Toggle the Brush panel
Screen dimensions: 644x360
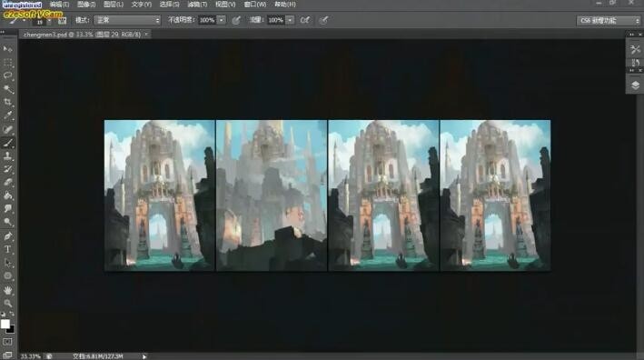pos(62,20)
